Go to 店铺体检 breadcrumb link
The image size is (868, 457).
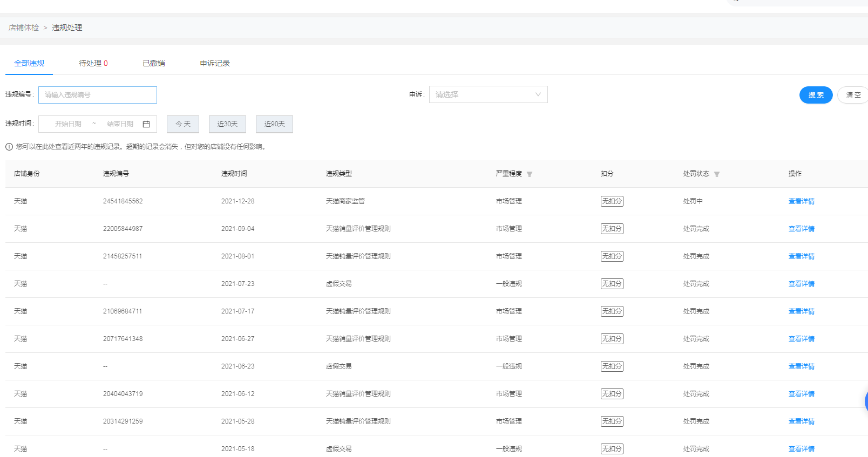click(x=24, y=28)
